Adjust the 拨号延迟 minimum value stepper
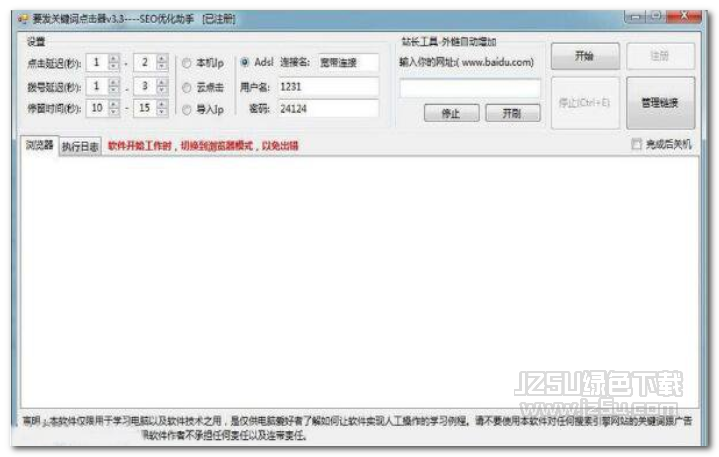This screenshot has height=457, width=719. pos(113,86)
